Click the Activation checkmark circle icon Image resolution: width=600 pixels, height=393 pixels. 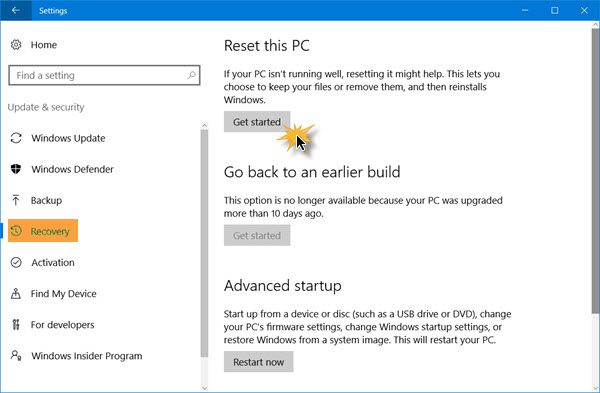tap(16, 262)
